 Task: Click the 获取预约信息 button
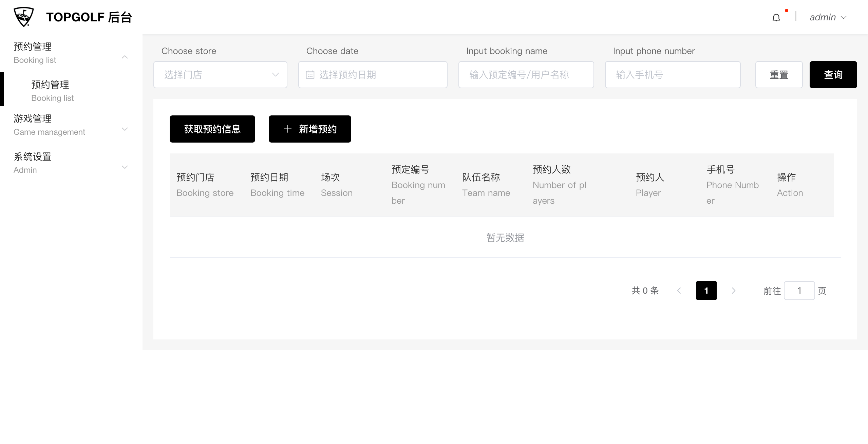point(212,129)
